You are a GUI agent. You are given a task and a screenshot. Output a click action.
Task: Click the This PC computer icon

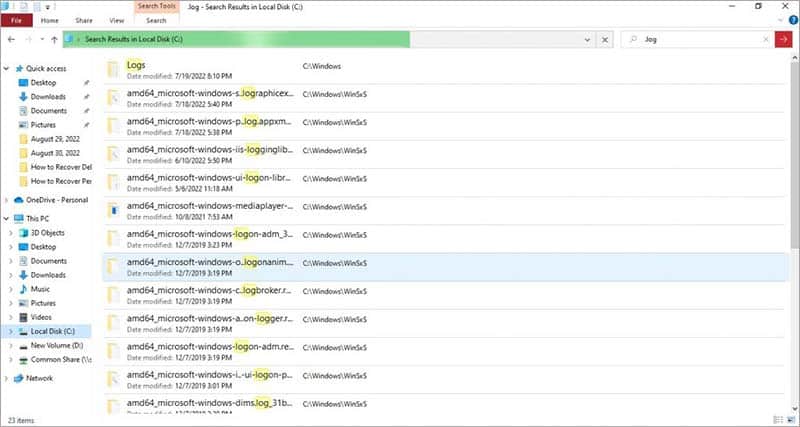19,219
